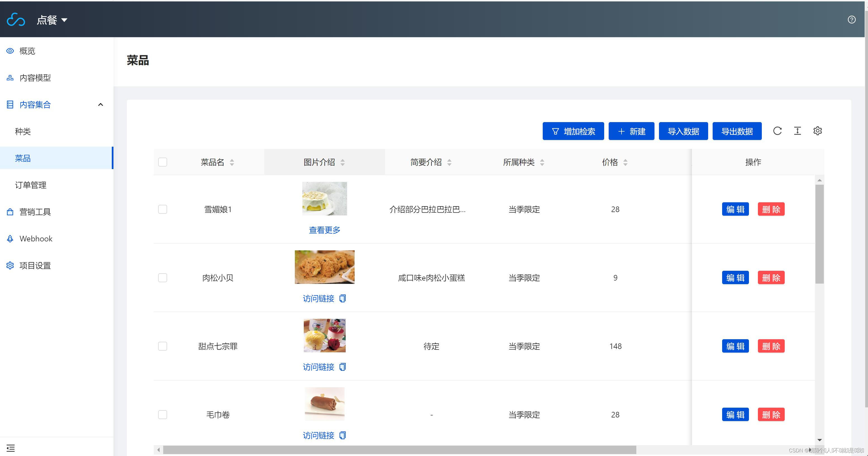The height and width of the screenshot is (456, 868).
Task: Click the refresh table icon
Action: click(x=777, y=131)
